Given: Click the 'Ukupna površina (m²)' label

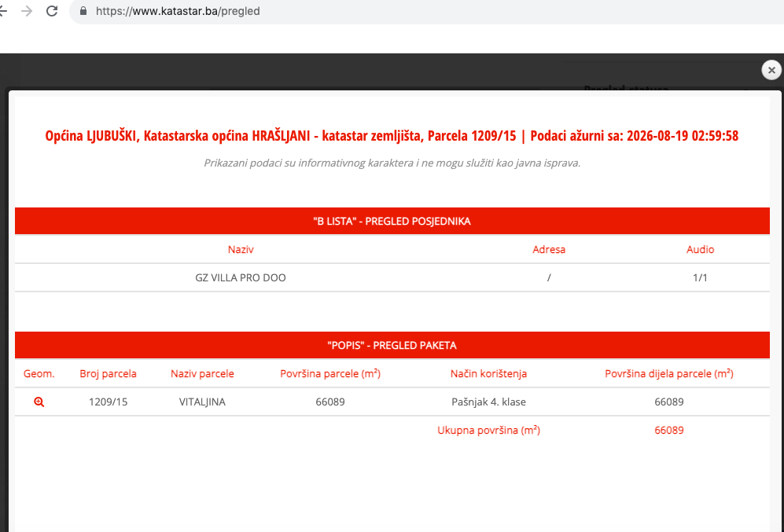Looking at the screenshot, I should [x=488, y=430].
